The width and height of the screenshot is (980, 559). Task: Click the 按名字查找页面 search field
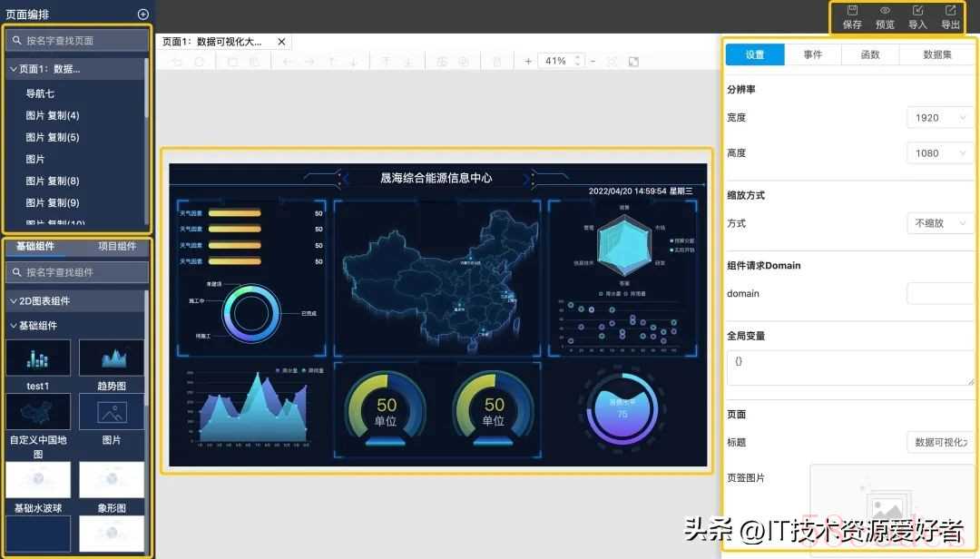(x=77, y=41)
